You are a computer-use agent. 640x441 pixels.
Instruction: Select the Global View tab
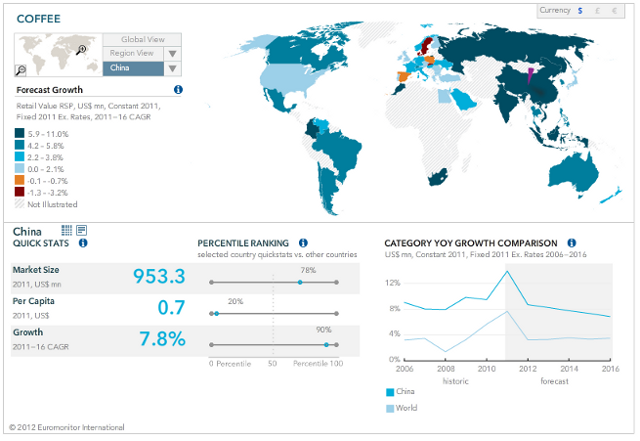pyautogui.click(x=142, y=40)
